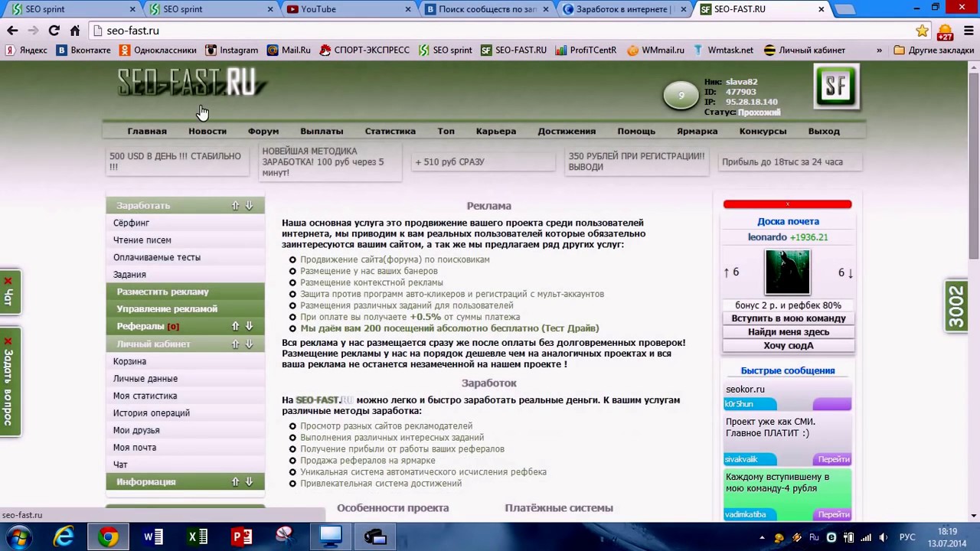Viewport: 980px width, 551px height.
Task: Click the browser back arrow
Action: click(12, 31)
